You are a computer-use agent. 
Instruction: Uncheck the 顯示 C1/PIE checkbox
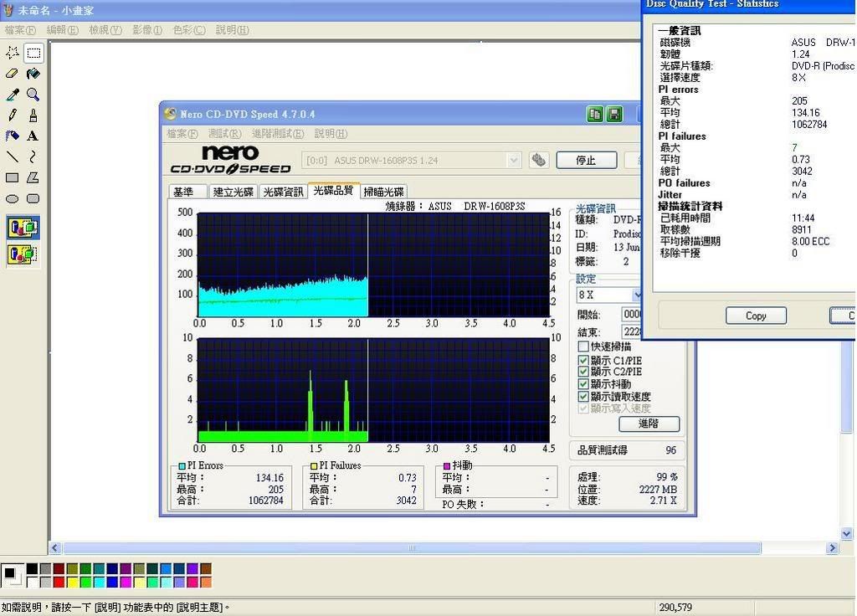coord(583,361)
